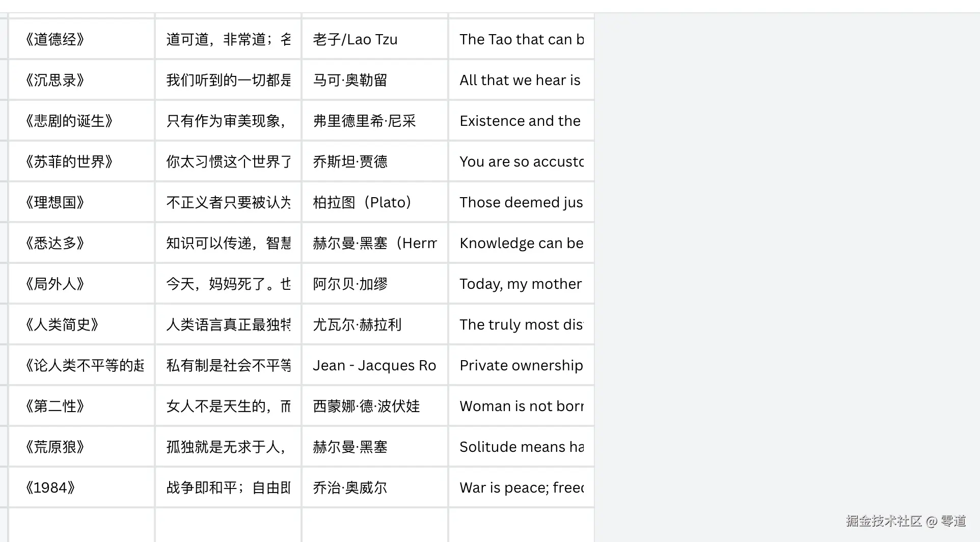This screenshot has height=542, width=980.
Task: Click the 弗里德里希·尼采 cell
Action: tap(374, 121)
